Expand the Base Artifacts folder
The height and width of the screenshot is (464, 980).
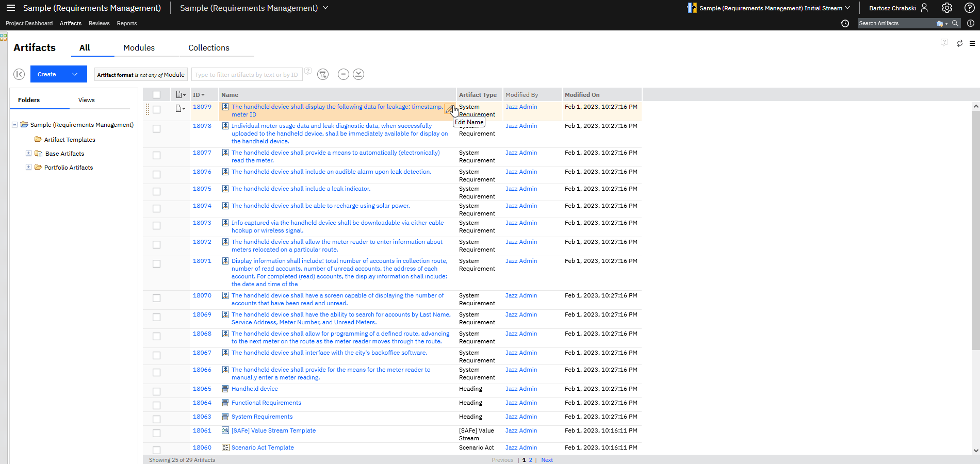pos(28,153)
